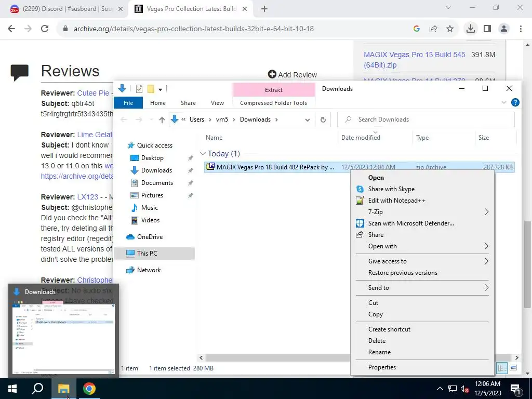
Task: Click the New folder quick access icon
Action: pos(151,89)
